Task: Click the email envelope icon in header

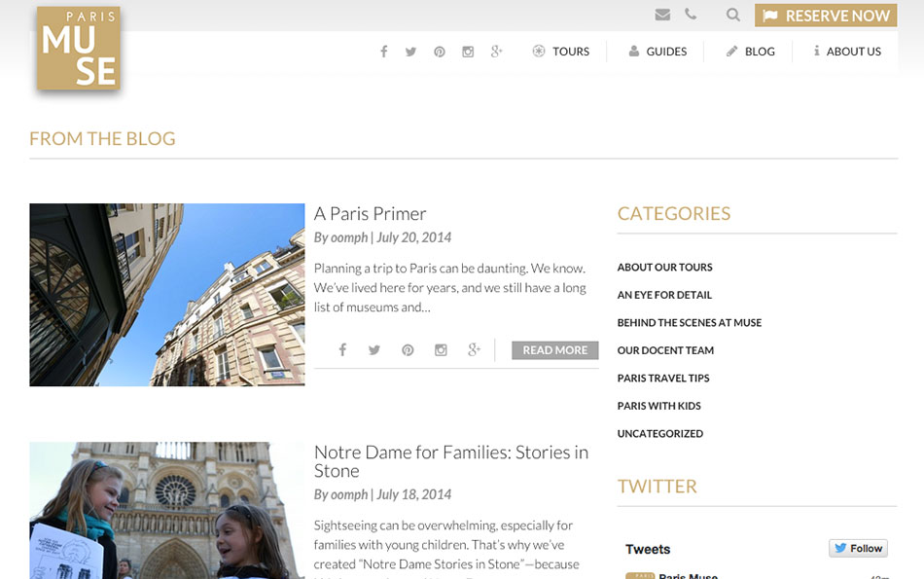Action: coord(662,15)
